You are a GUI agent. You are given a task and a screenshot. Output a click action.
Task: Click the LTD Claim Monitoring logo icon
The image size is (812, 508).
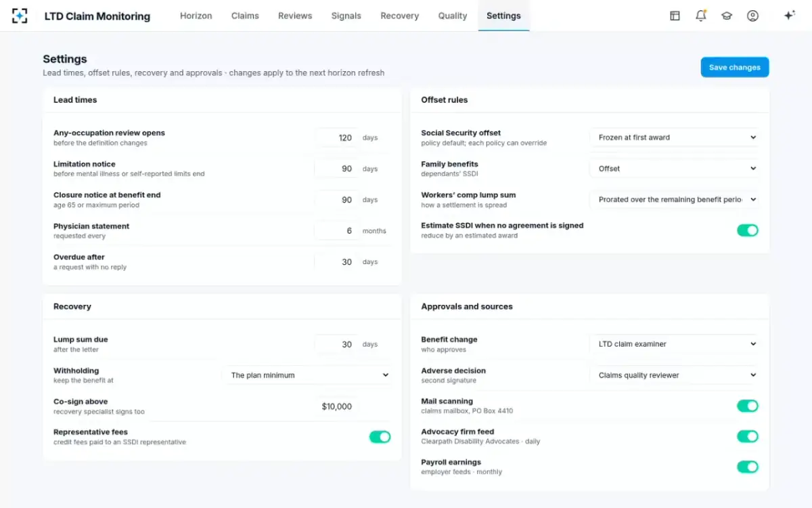(20, 16)
